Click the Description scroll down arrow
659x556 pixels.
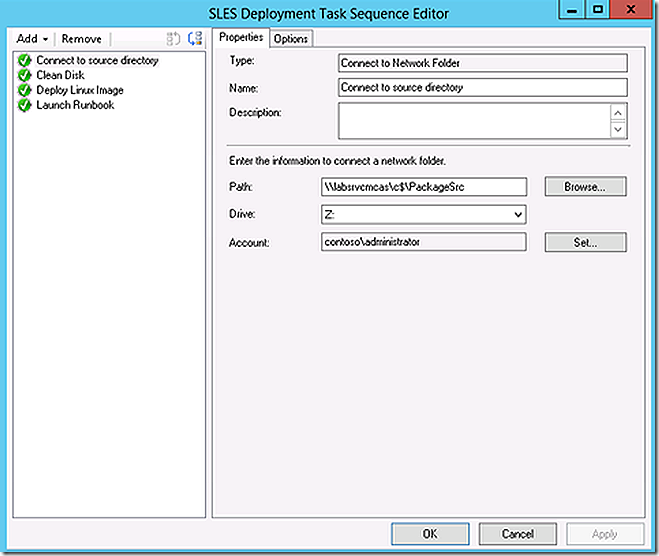(x=618, y=129)
